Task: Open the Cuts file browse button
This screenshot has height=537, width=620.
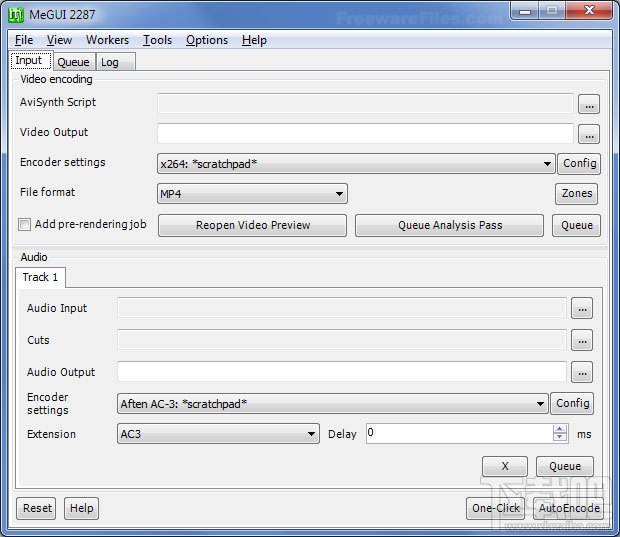Action: (x=582, y=340)
